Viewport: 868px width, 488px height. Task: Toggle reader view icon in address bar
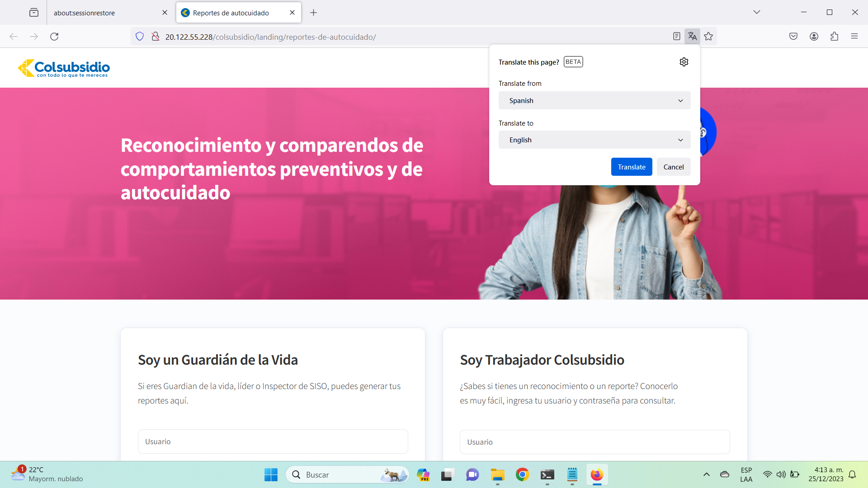pyautogui.click(x=676, y=36)
